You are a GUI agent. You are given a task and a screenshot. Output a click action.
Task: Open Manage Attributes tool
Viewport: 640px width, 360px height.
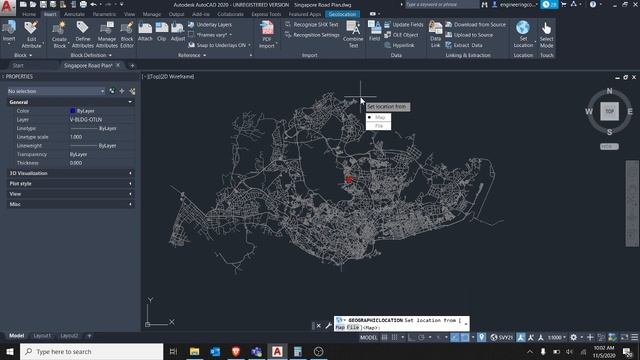coord(107,34)
